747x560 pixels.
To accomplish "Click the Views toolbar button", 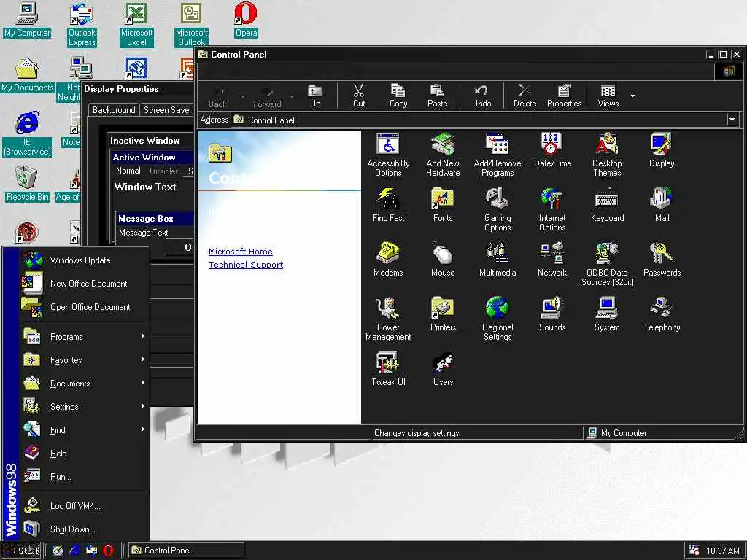I will (x=608, y=96).
